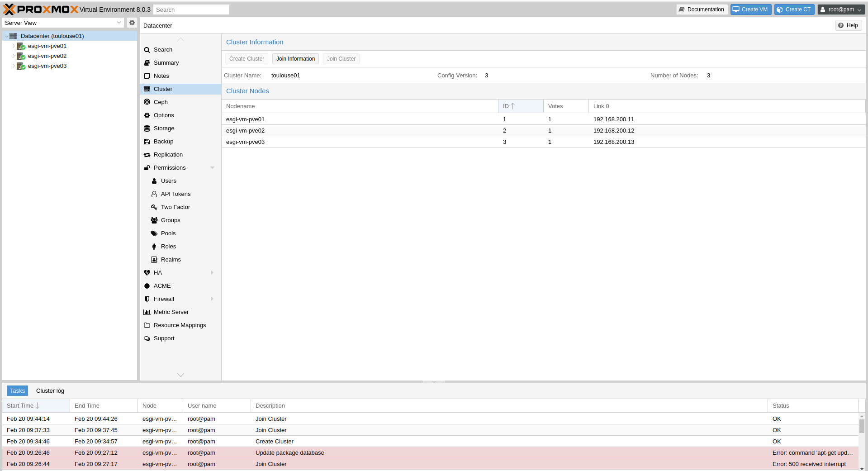Click the Backup floppy icon
Viewport: 868px width, 471px height.
click(x=147, y=142)
